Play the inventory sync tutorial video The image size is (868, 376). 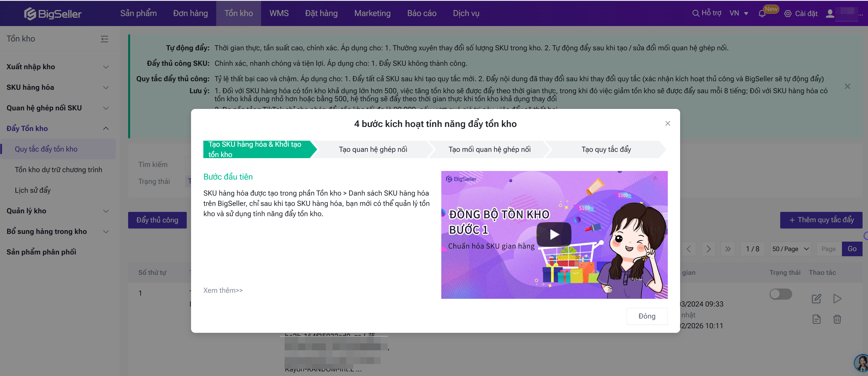pyautogui.click(x=554, y=234)
